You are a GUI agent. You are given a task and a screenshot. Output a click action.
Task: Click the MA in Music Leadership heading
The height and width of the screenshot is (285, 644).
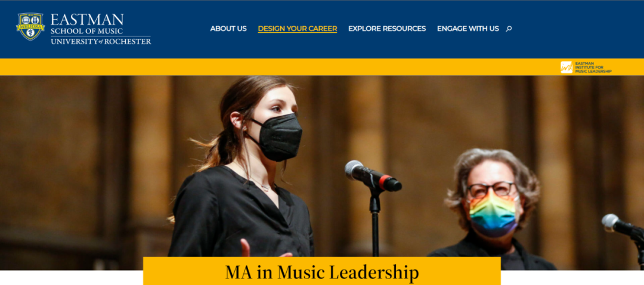coord(322,272)
